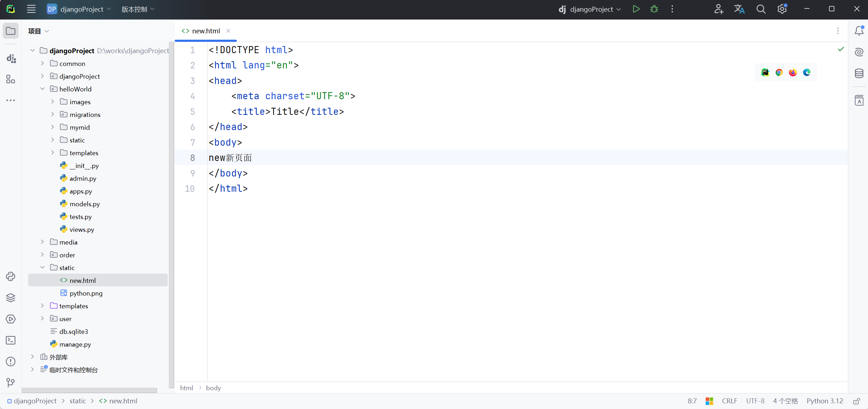This screenshot has width=868, height=409.
Task: Expand 临时文件和控制台 node
Action: [33, 370]
